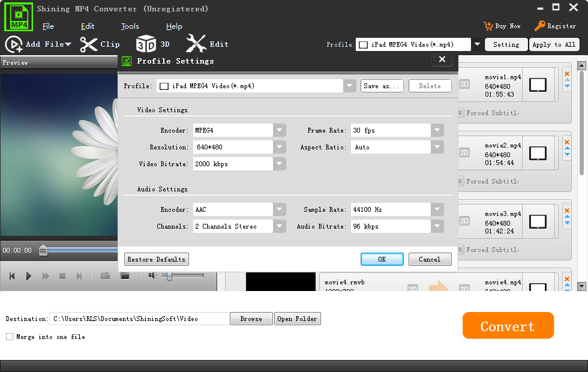Skip to next track in preview

point(79,276)
